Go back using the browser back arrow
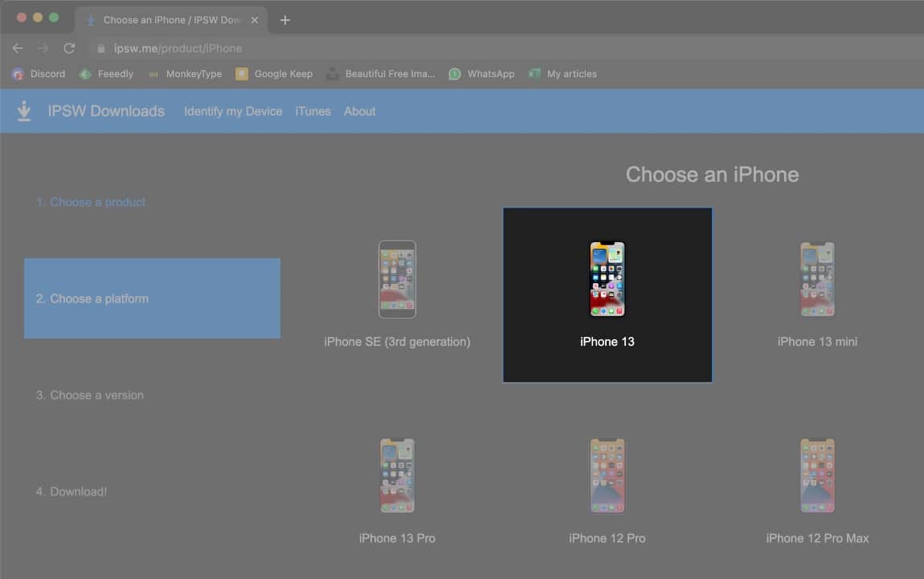This screenshot has width=924, height=579. [x=18, y=48]
